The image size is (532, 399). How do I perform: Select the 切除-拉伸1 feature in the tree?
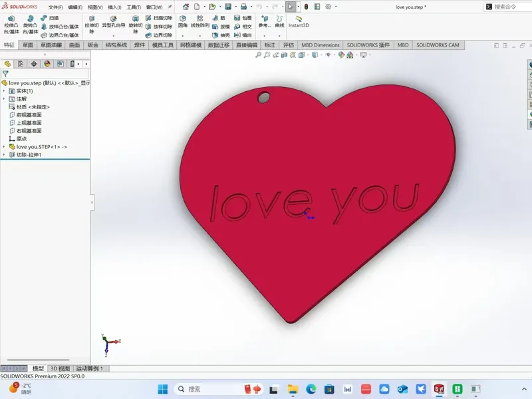(29, 155)
